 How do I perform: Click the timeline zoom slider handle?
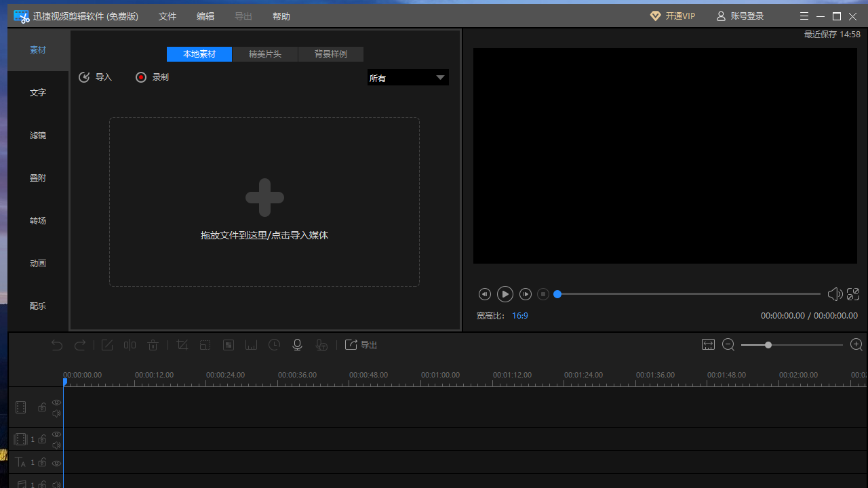[768, 345]
